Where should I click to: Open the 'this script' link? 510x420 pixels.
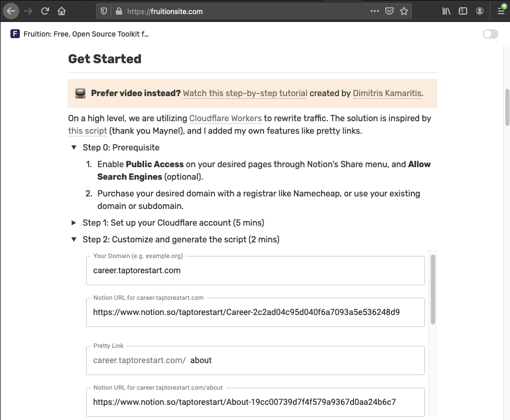coord(88,131)
